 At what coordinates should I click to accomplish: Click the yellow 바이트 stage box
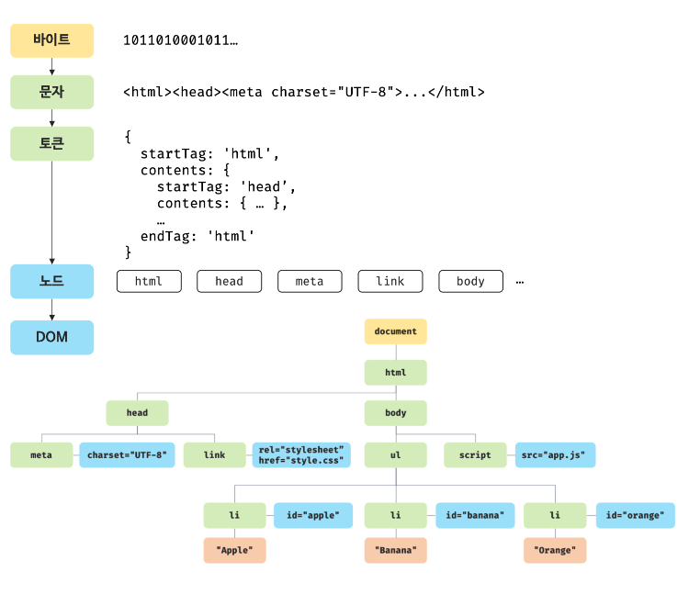click(51, 40)
